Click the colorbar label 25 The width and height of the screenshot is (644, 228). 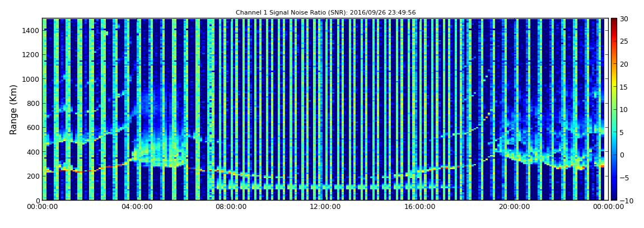coord(624,41)
